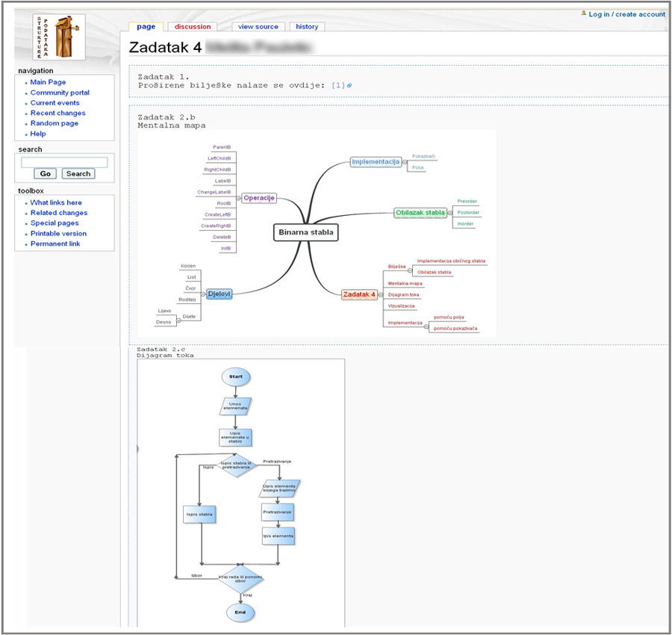672x635 pixels.
Task: Click the Obilazak stabla green node
Action: pos(420,213)
